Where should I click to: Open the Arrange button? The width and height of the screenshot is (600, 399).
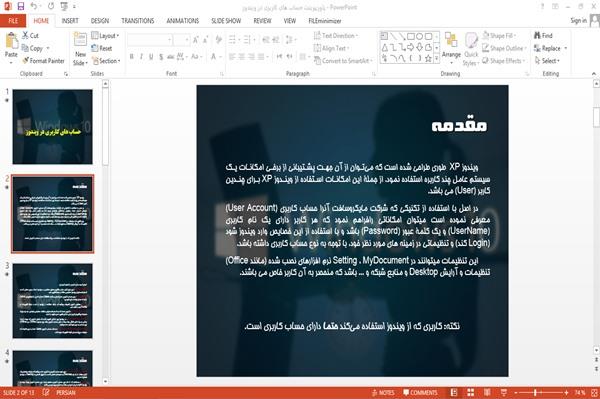pyautogui.click(x=451, y=48)
